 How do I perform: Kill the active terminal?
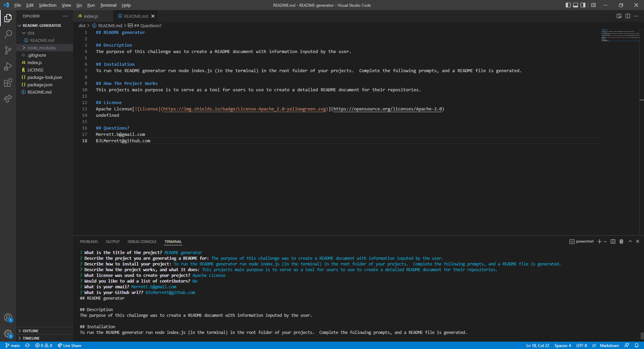coord(621,241)
